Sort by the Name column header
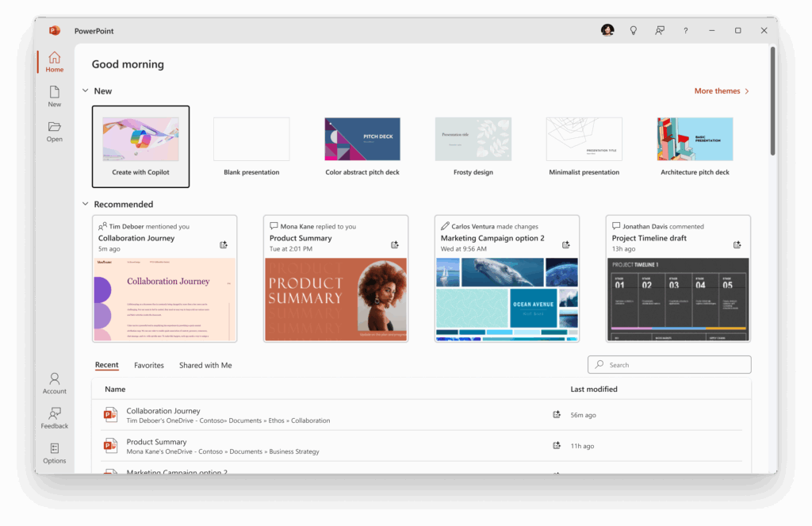The width and height of the screenshot is (812, 526). 115,390
